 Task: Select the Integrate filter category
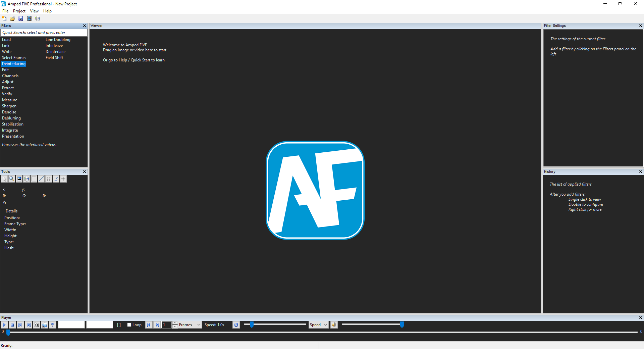tap(10, 130)
